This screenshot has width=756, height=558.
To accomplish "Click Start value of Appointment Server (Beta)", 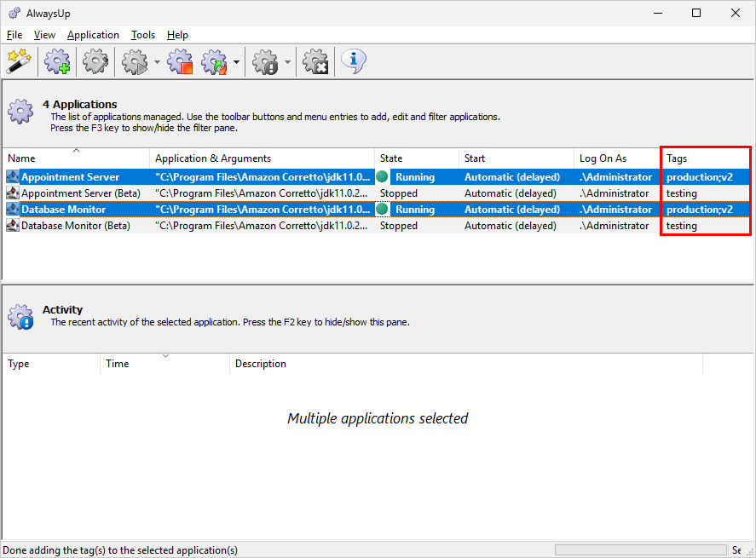I will click(510, 193).
